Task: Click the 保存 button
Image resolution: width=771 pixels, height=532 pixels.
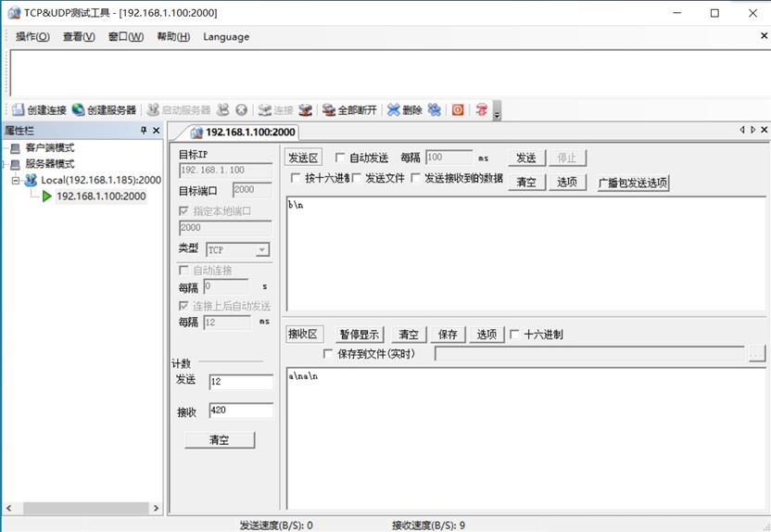Action: [448, 335]
